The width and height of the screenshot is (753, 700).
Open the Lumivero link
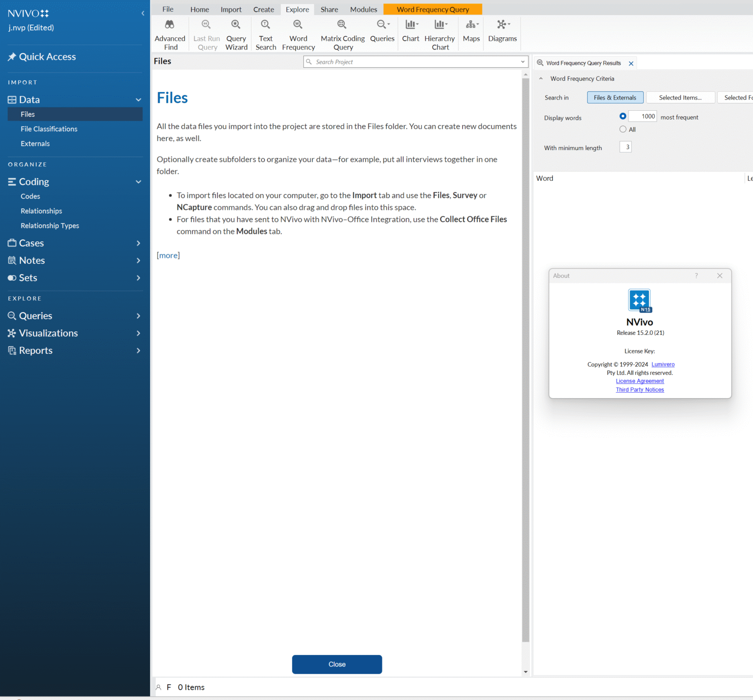point(663,364)
